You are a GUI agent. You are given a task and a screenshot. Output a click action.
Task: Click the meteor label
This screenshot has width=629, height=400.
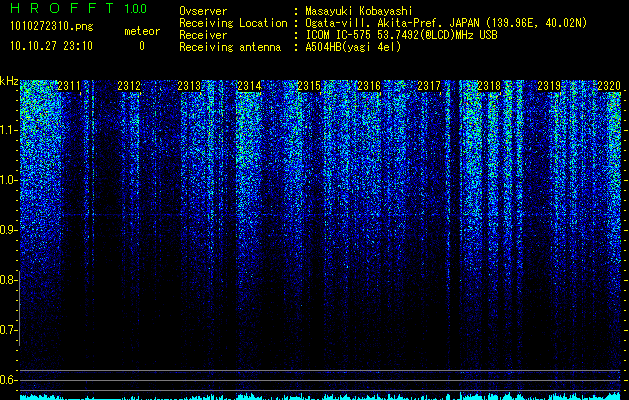[142, 31]
